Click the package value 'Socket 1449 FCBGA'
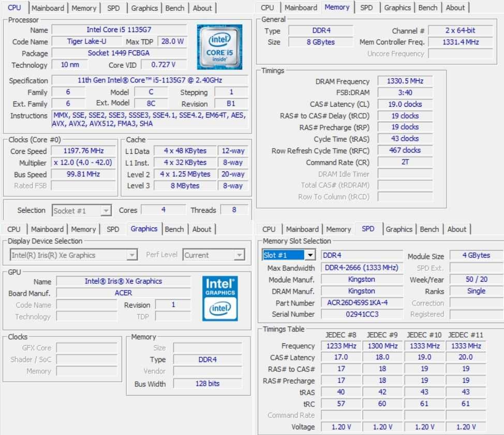This screenshot has height=435, width=504. coord(119,53)
